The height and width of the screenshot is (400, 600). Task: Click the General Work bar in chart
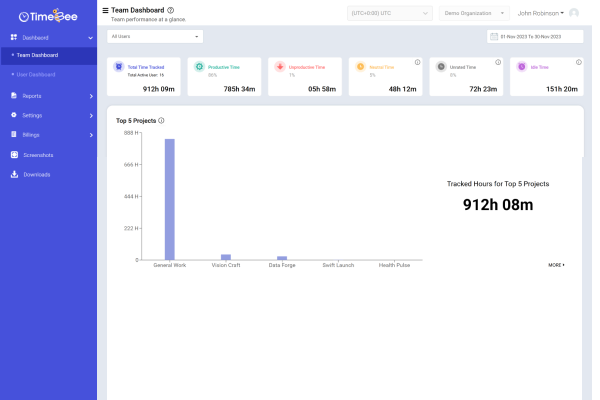(x=170, y=199)
